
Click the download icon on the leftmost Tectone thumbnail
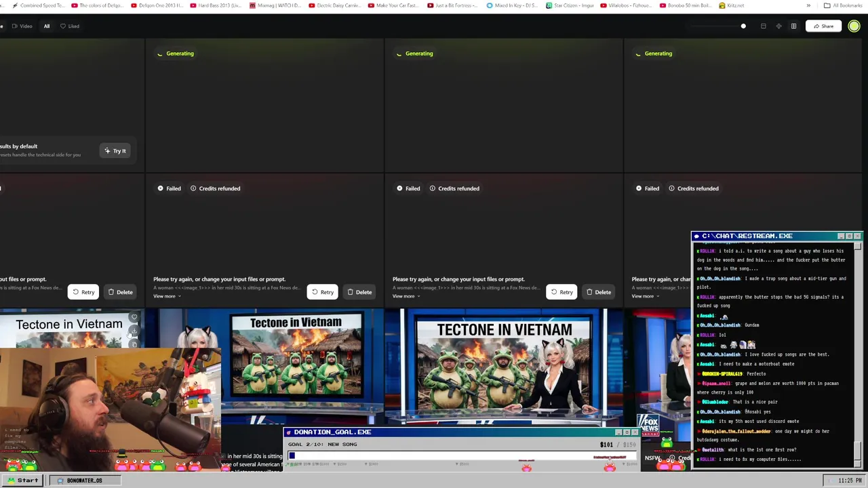pyautogui.click(x=134, y=331)
